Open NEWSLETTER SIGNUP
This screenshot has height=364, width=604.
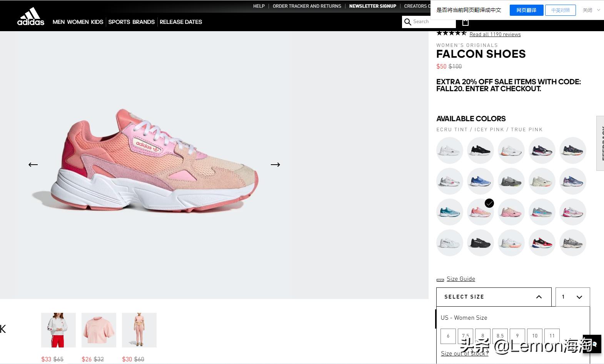pos(373,6)
